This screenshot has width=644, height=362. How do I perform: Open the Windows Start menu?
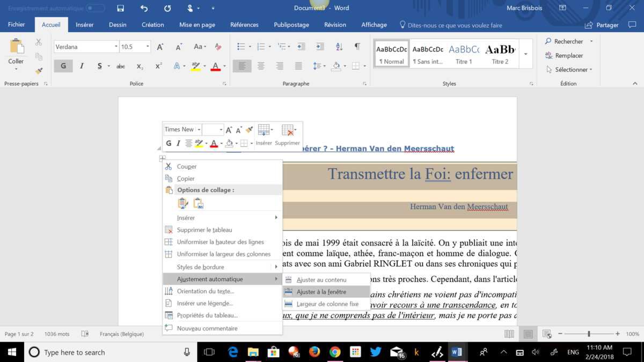(x=12, y=352)
